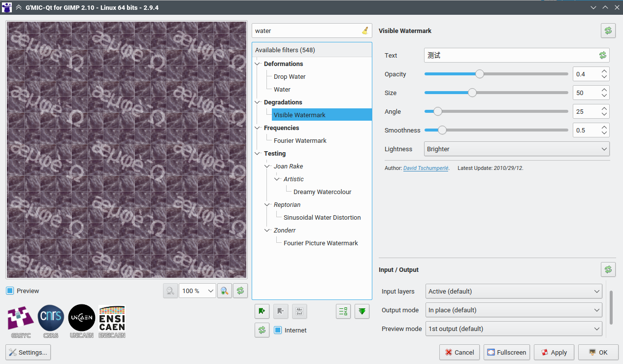The width and height of the screenshot is (623, 364).
Task: Collapse the Testing category
Action: click(x=257, y=154)
